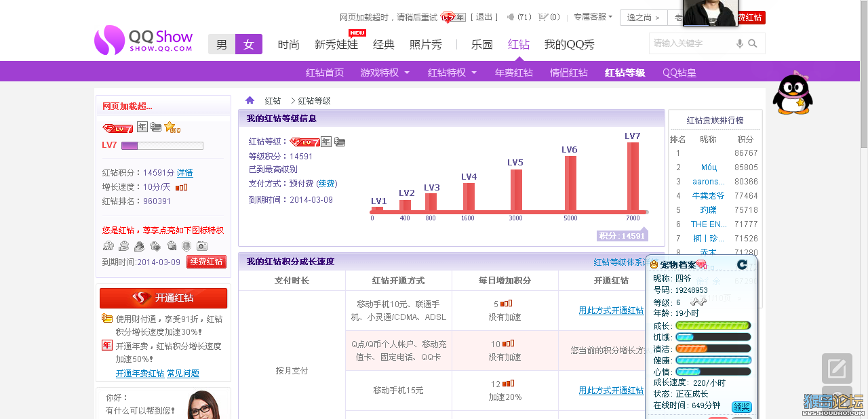Open the 我的QQ秀 navigation tab
The image size is (868, 419).
[570, 45]
